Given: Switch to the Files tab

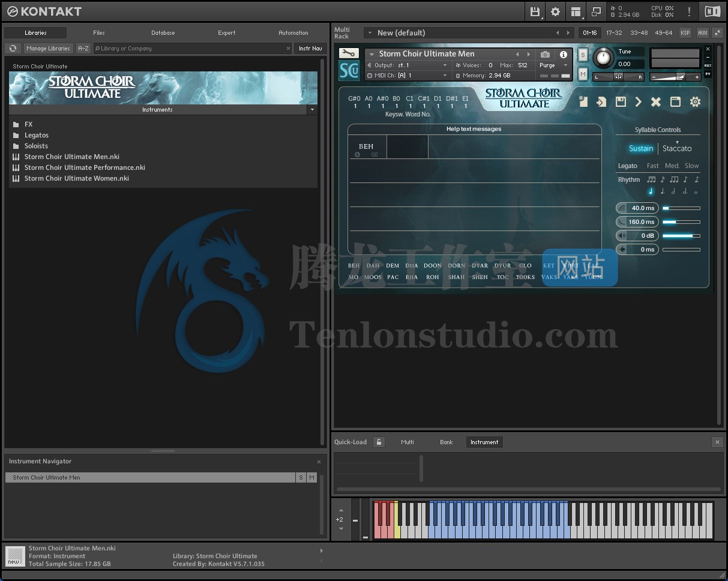Looking at the screenshot, I should (x=99, y=33).
